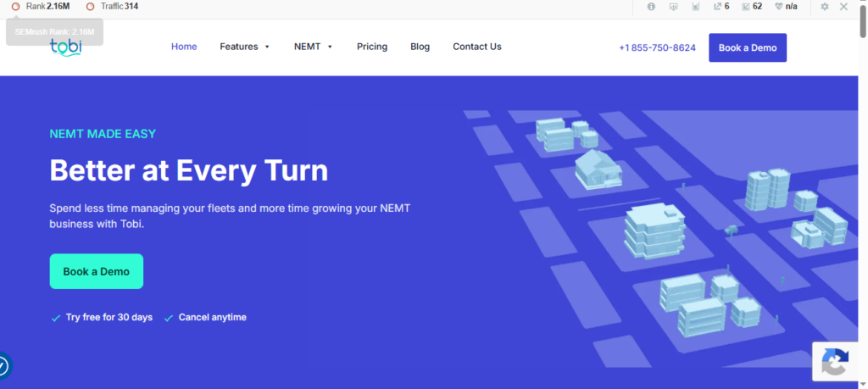Open the monitor chart icon in SEO toolbar
Screen dimensions: 868x389
[674, 7]
